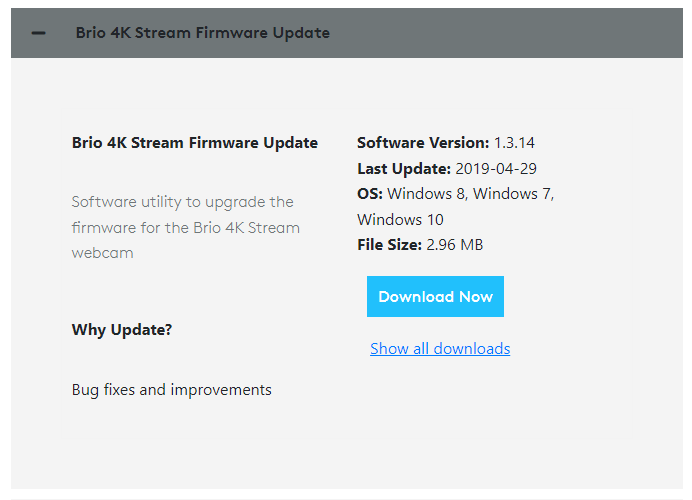Click the gray header title "Brio 4K Stream Firmware Update"
The width and height of the screenshot is (692, 500).
click(x=202, y=33)
